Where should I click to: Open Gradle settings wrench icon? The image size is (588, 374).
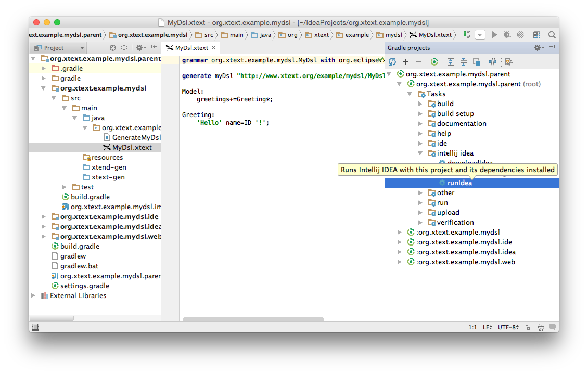(x=508, y=62)
